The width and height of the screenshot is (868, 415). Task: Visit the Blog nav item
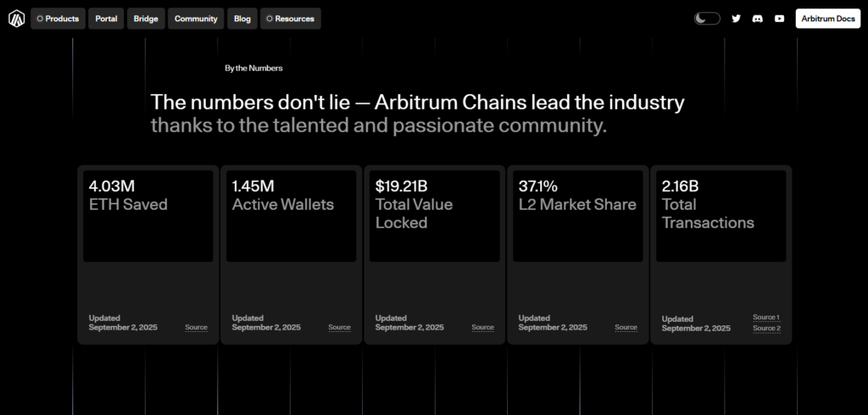tap(242, 19)
